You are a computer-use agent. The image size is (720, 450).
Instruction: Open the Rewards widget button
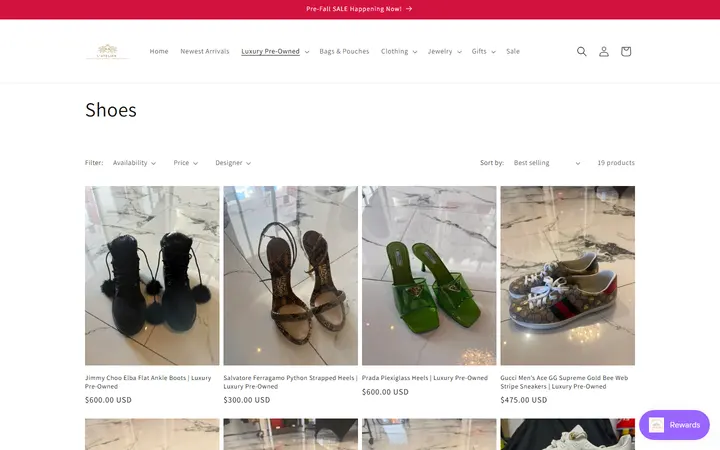pyautogui.click(x=674, y=425)
